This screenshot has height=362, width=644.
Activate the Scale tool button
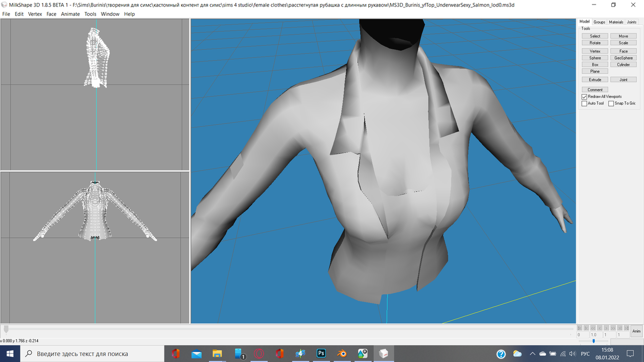click(x=623, y=43)
